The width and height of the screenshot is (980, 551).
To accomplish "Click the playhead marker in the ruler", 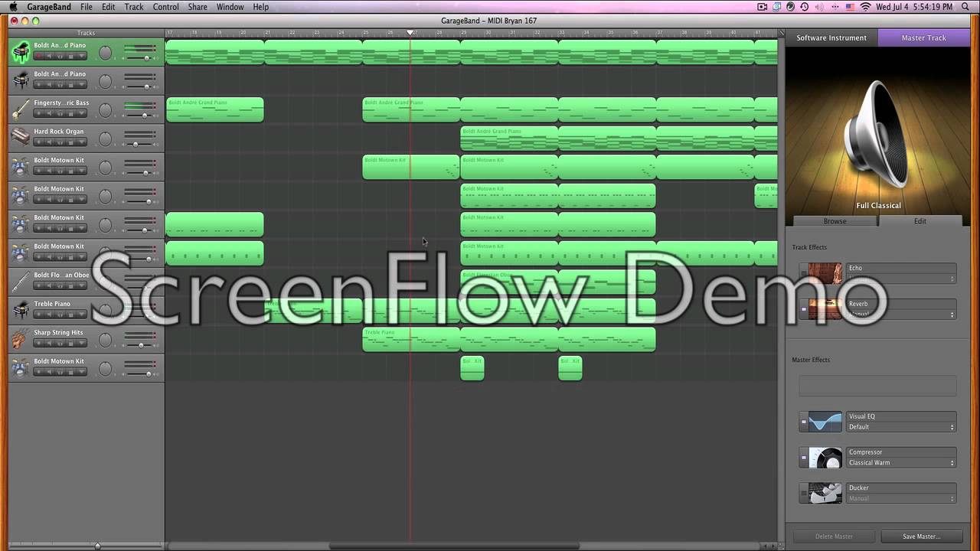I will click(410, 33).
